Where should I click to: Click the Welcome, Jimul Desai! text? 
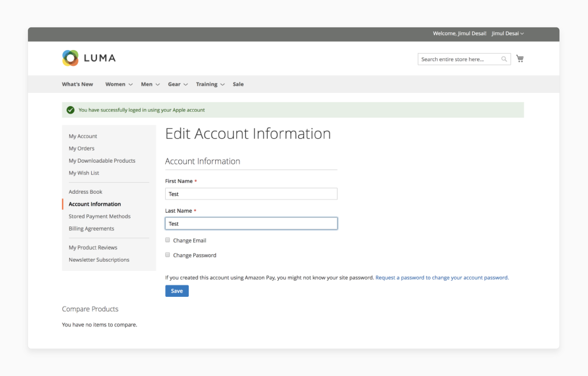(459, 33)
